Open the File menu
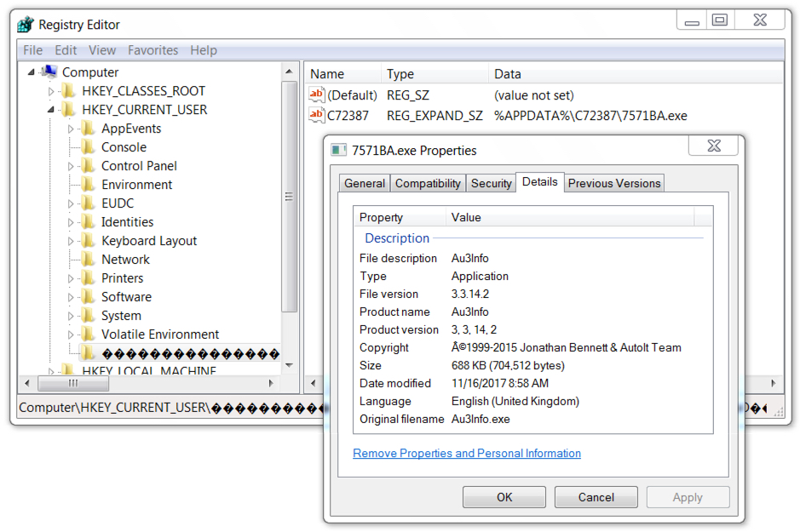 tap(32, 50)
